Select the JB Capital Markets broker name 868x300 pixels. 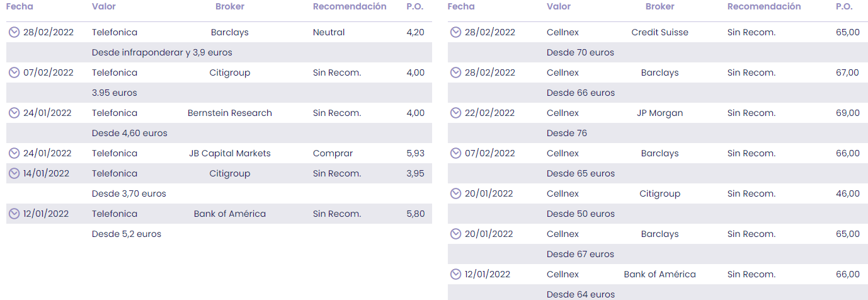[x=230, y=153]
